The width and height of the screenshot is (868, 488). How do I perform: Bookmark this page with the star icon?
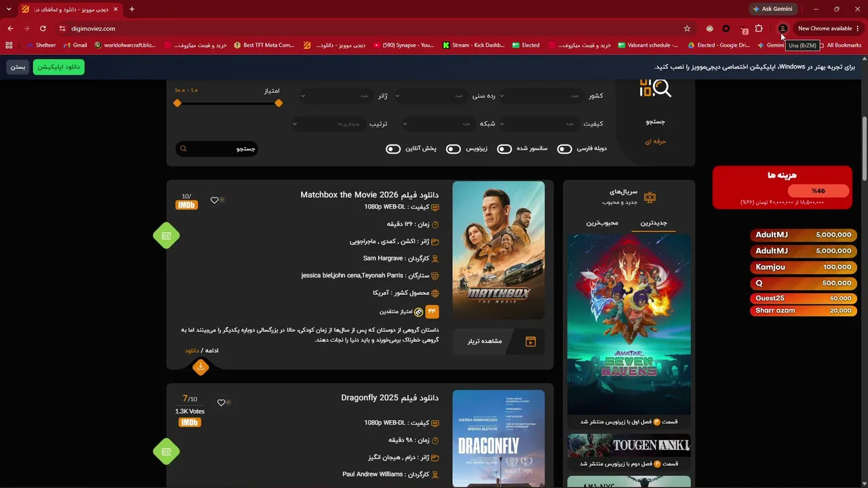[687, 28]
